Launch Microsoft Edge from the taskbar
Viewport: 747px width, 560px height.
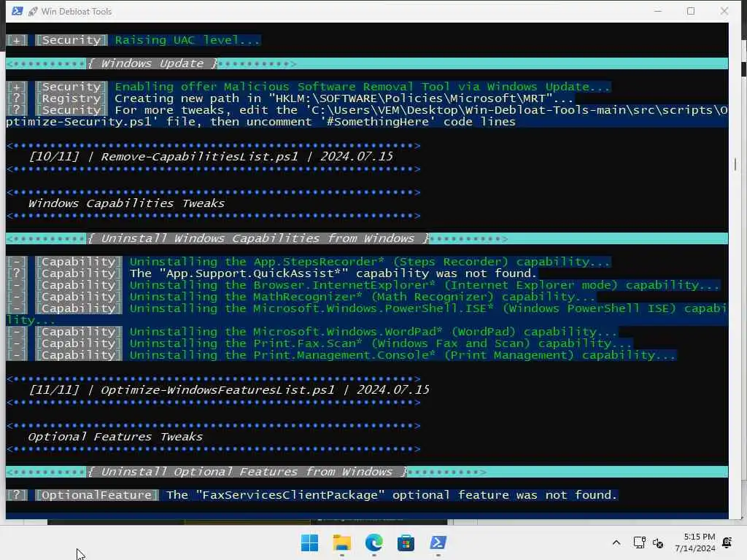pyautogui.click(x=374, y=542)
